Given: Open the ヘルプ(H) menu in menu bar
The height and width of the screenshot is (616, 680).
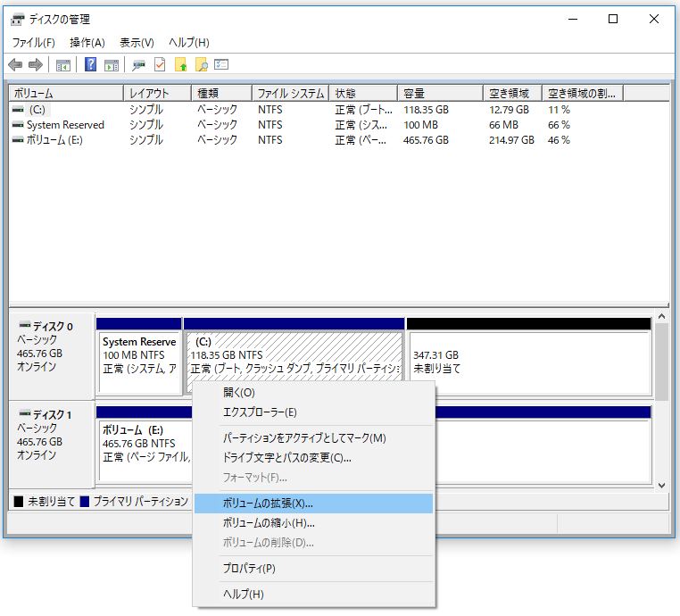Looking at the screenshot, I should coord(189,43).
